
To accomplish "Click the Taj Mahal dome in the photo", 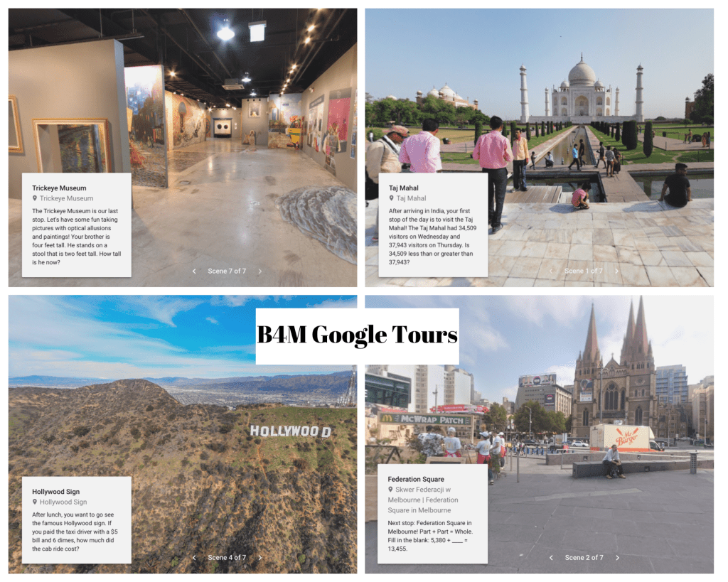I will pos(582,72).
